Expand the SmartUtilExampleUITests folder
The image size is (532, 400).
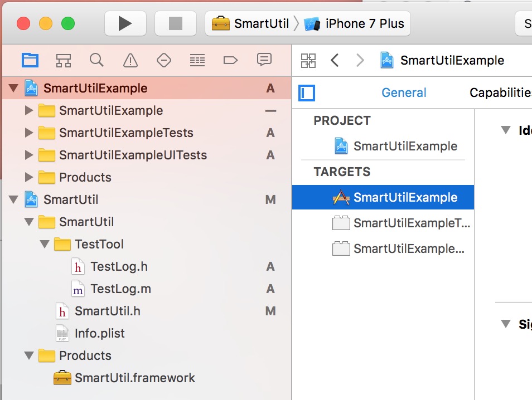(x=29, y=155)
